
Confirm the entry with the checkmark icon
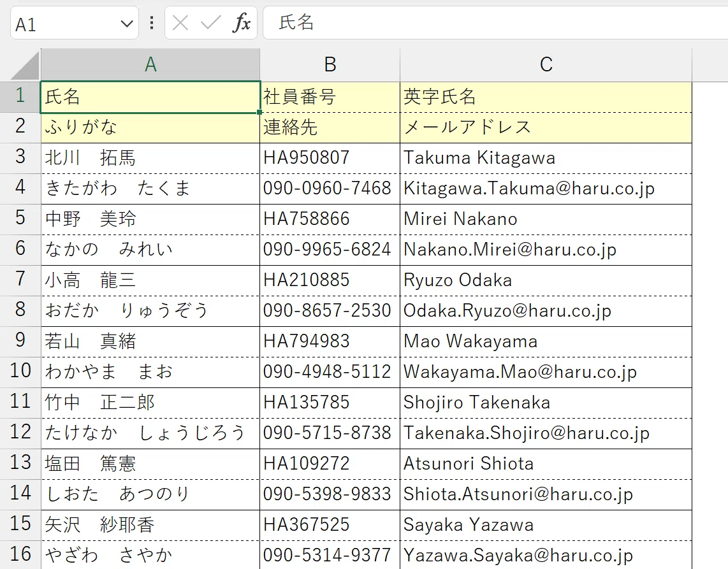[x=210, y=22]
